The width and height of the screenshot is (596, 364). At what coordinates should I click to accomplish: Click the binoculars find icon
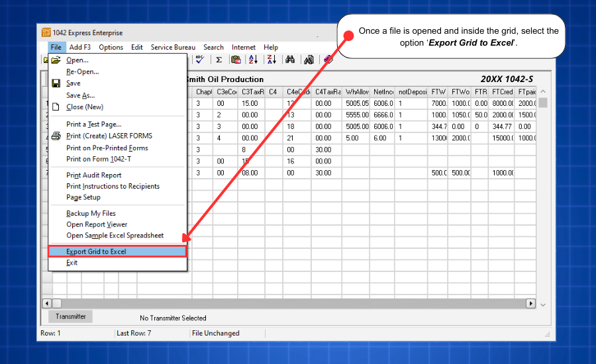click(290, 60)
